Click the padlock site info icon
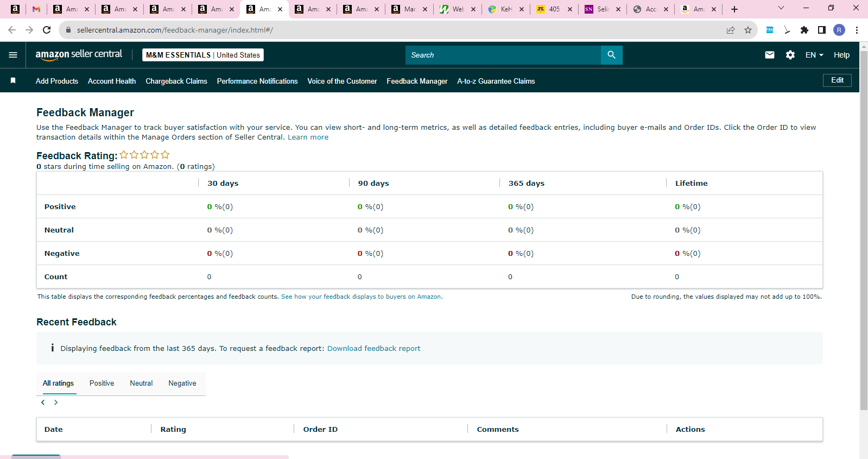 68,30
